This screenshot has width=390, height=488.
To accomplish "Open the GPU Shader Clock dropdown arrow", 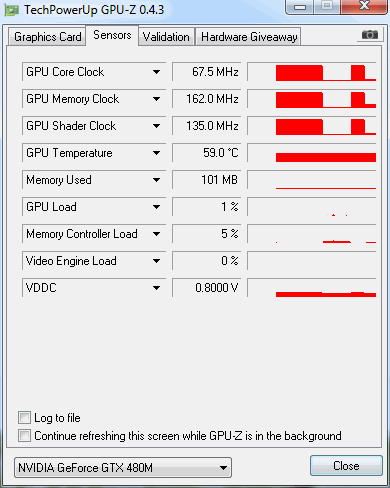I will click(156, 126).
